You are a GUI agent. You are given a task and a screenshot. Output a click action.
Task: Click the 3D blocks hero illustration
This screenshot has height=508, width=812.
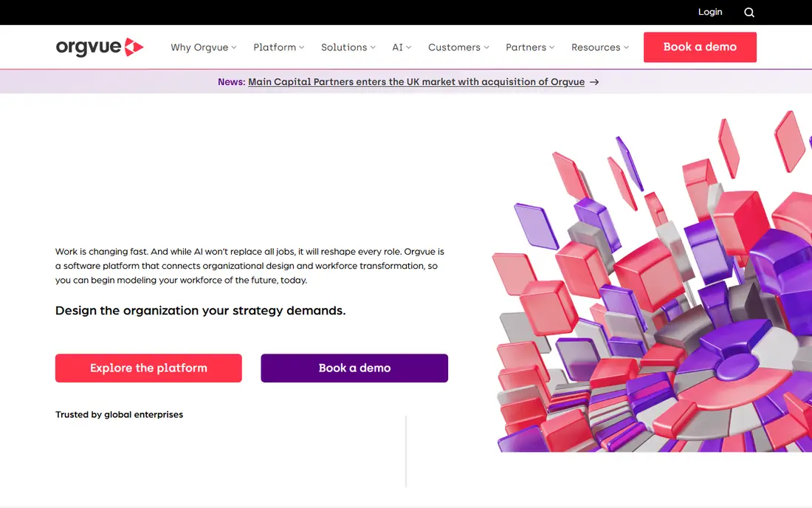click(653, 282)
